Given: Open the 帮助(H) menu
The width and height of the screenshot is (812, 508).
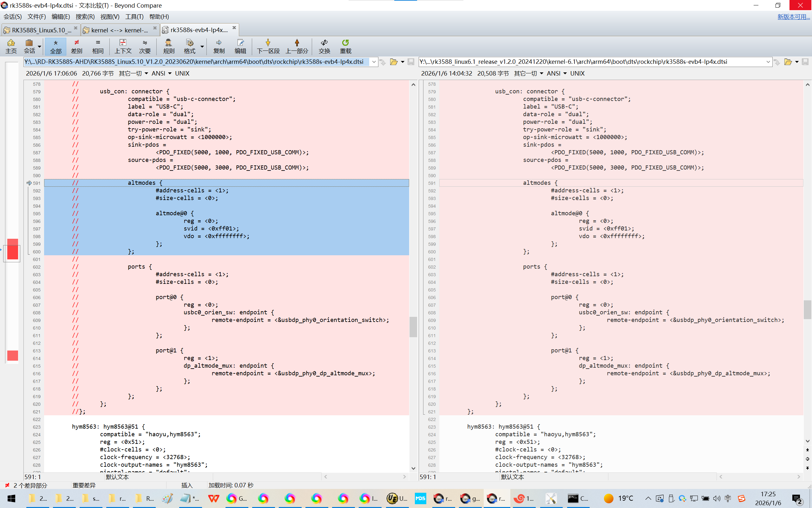Looking at the screenshot, I should click(159, 17).
